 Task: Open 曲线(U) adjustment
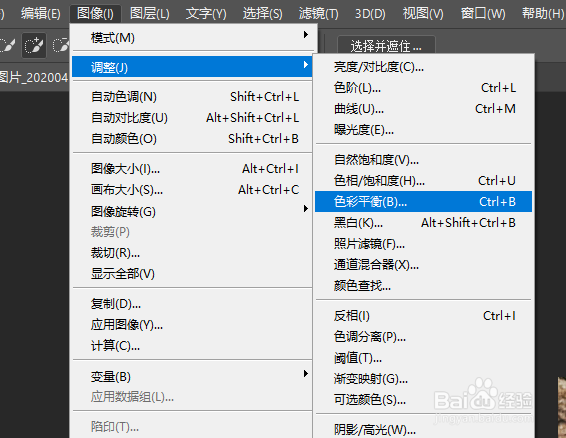pyautogui.click(x=423, y=109)
